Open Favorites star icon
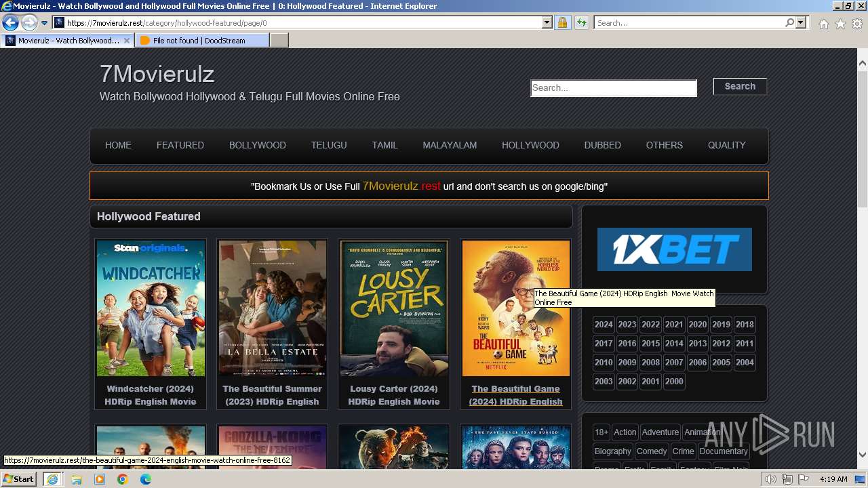868x488 pixels. point(840,24)
